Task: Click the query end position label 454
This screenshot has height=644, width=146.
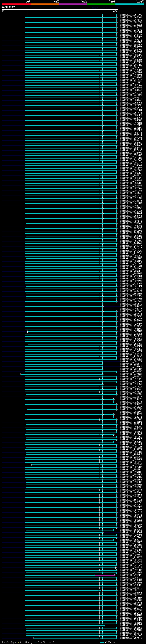Action: 115,11
